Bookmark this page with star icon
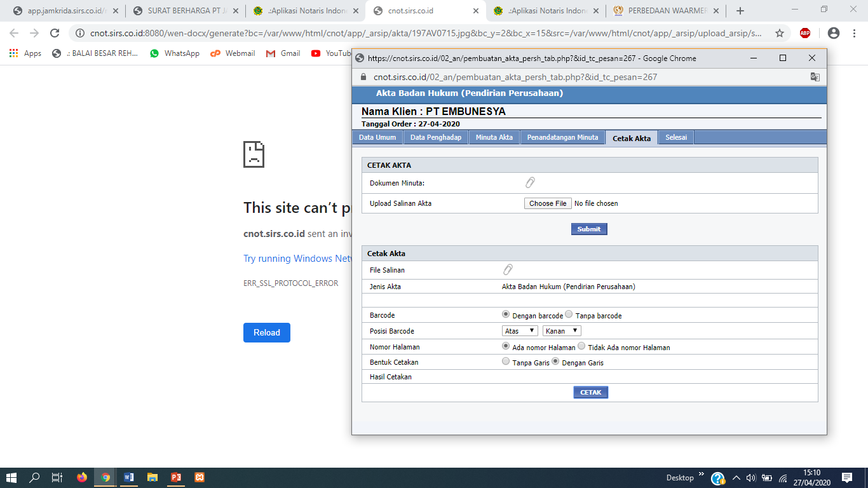868x488 pixels. pos(780,33)
